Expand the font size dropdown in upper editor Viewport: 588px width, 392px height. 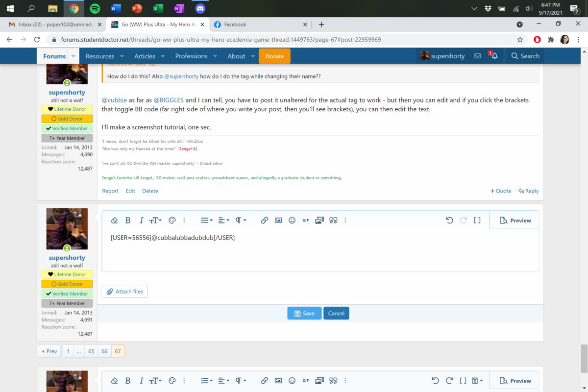click(x=155, y=220)
